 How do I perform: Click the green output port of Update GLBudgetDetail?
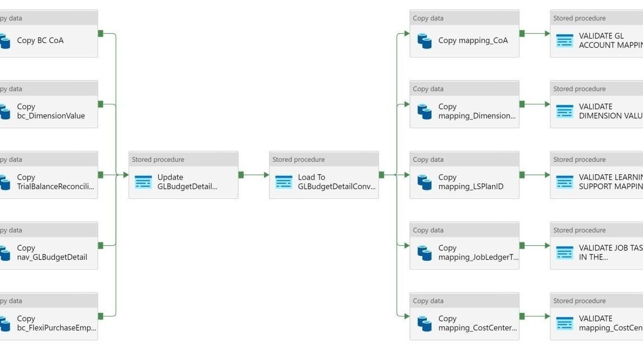[x=241, y=174]
